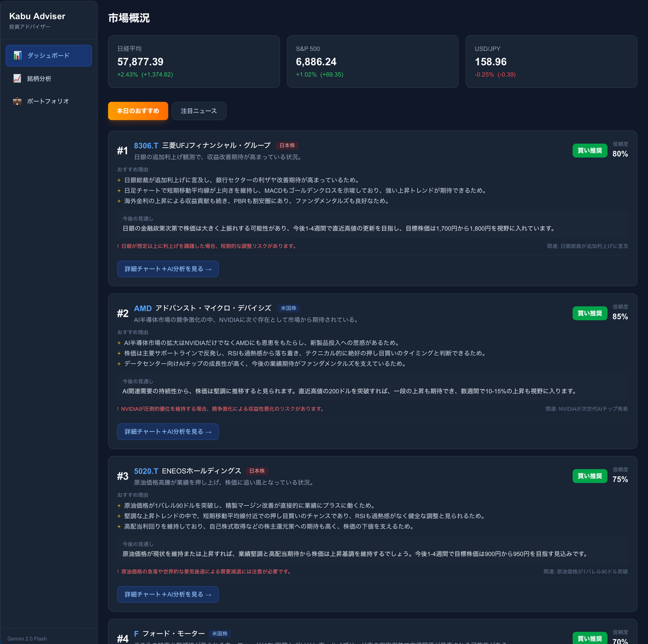Click the +1.02% S&P change
Viewport: 648px width, 644px height.
tap(306, 75)
